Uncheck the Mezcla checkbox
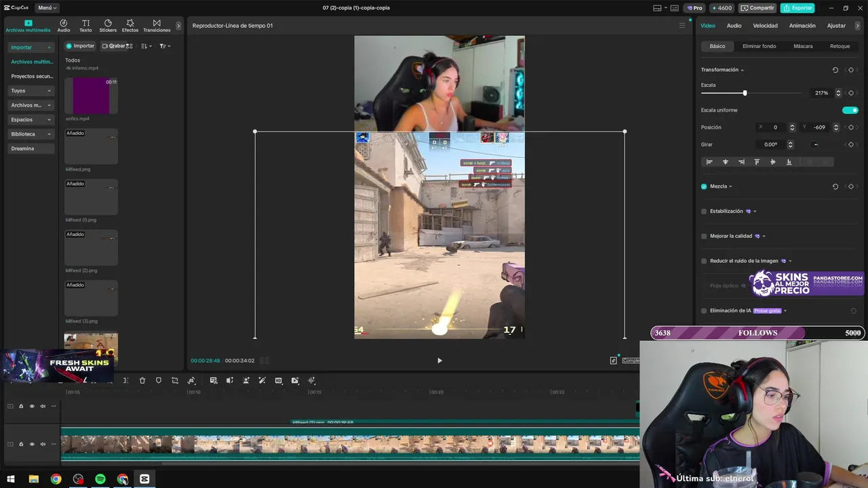868x488 pixels. click(x=704, y=186)
